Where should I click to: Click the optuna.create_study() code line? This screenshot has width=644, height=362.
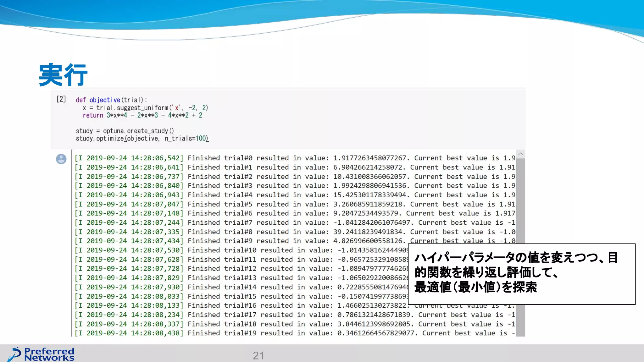[x=125, y=131]
